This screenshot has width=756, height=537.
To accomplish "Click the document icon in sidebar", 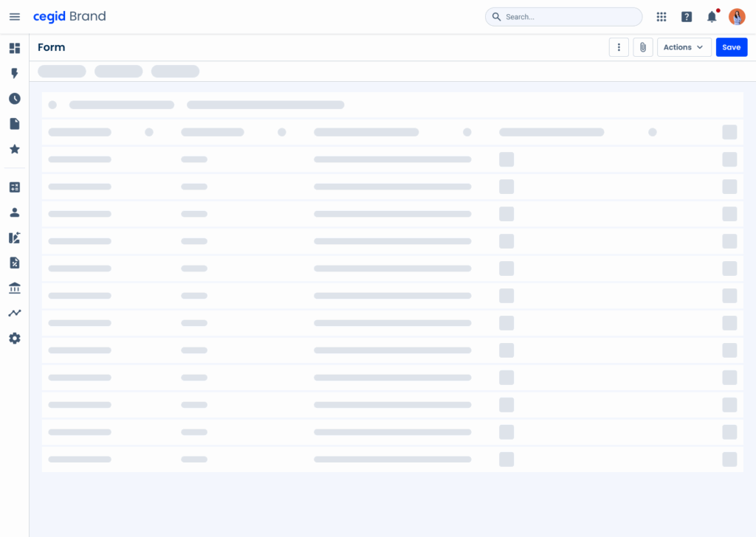I will [15, 124].
